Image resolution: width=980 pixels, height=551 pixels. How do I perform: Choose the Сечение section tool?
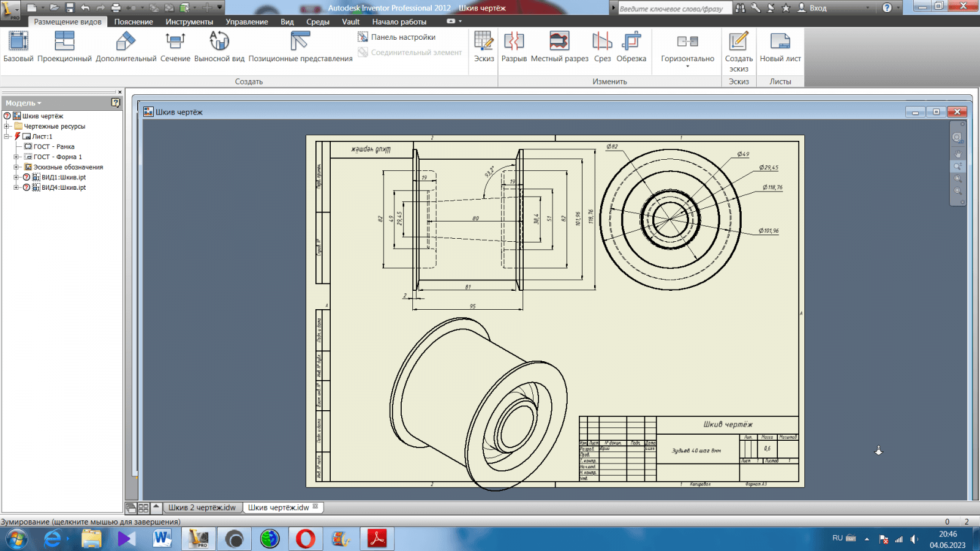click(x=175, y=47)
